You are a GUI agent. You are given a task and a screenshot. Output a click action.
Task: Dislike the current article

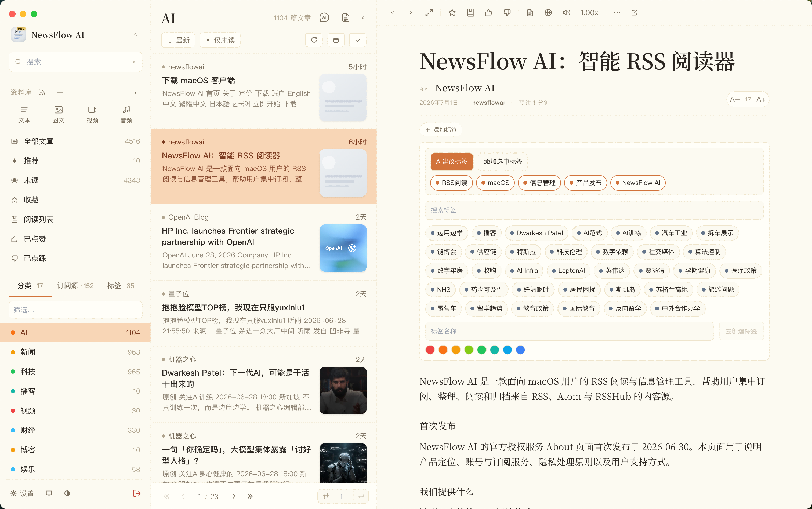pos(507,13)
